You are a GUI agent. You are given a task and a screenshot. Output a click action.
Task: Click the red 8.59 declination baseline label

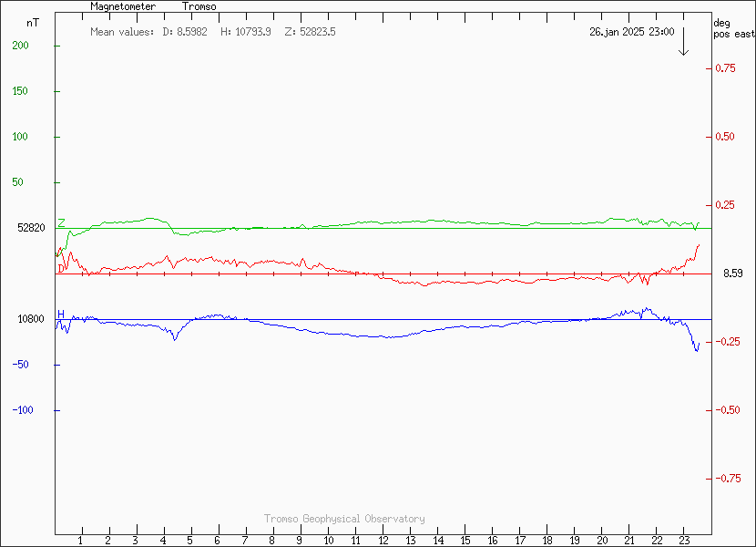[x=733, y=273]
